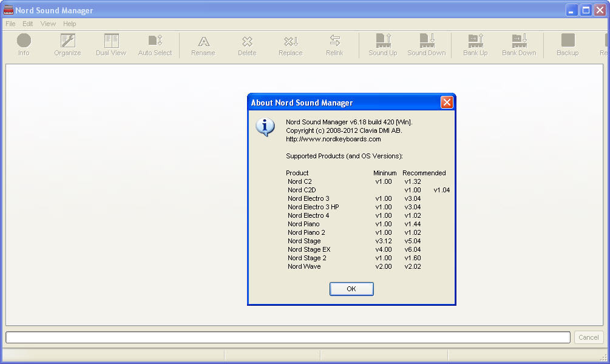Image resolution: width=610 pixels, height=364 pixels.
Task: Select the Relink toolbar icon
Action: click(334, 41)
